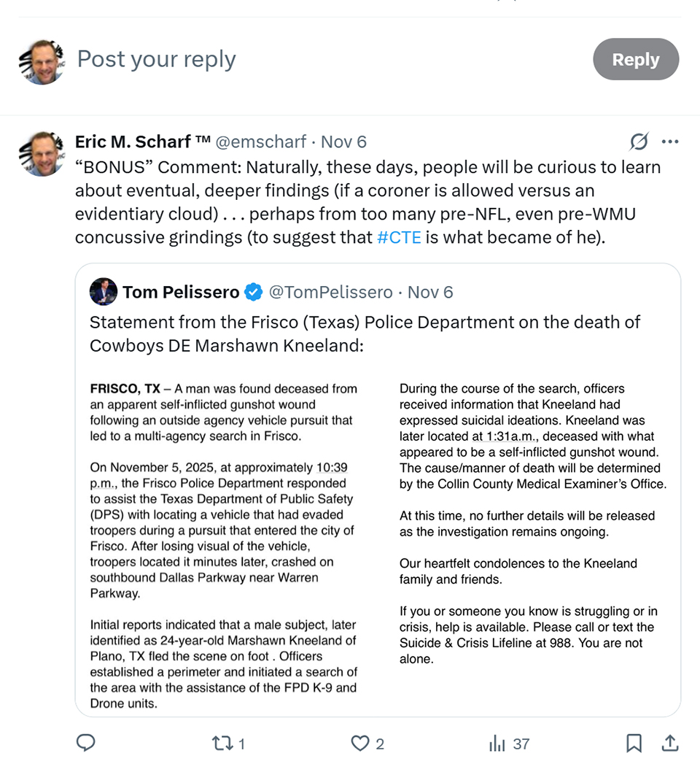The image size is (700, 772).
Task: Open the @TomPelissero handle in quoted post
Action: pos(331,293)
